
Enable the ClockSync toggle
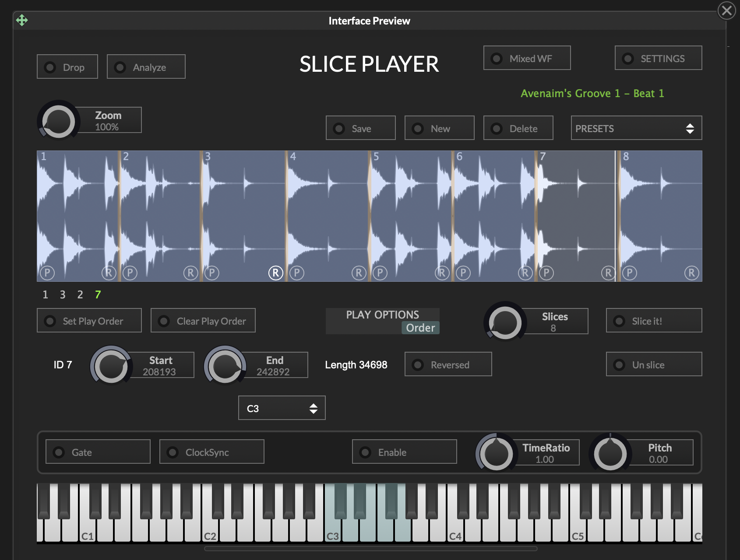pos(212,451)
